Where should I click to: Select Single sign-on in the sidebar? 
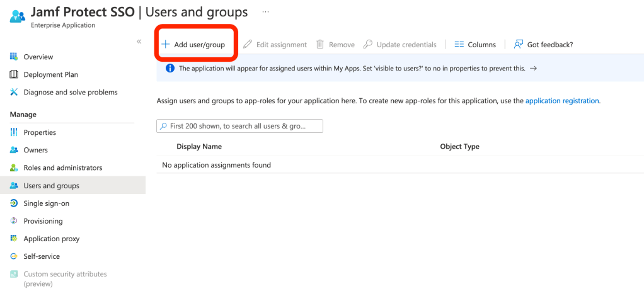pos(46,203)
